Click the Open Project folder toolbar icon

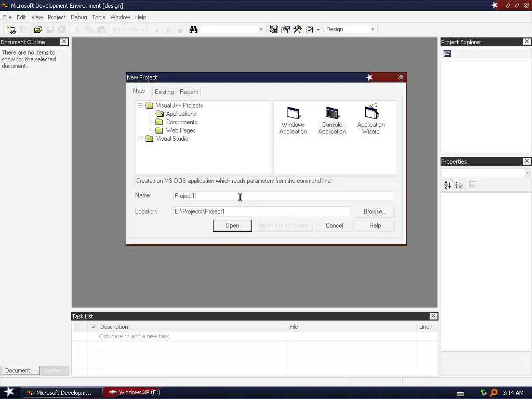pos(38,30)
